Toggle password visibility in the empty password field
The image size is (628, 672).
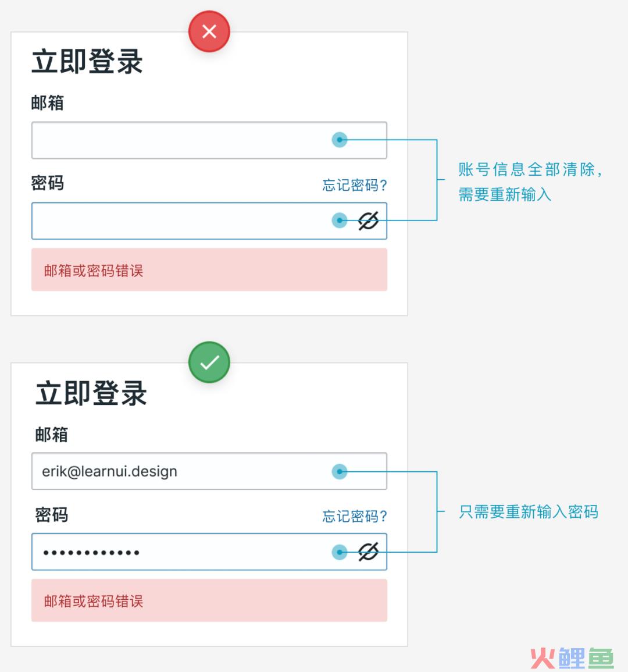click(368, 221)
